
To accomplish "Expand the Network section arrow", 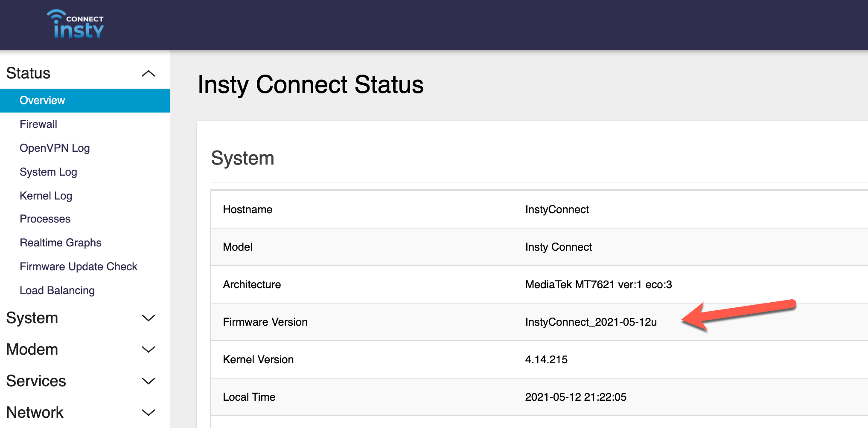I will pyautogui.click(x=148, y=413).
